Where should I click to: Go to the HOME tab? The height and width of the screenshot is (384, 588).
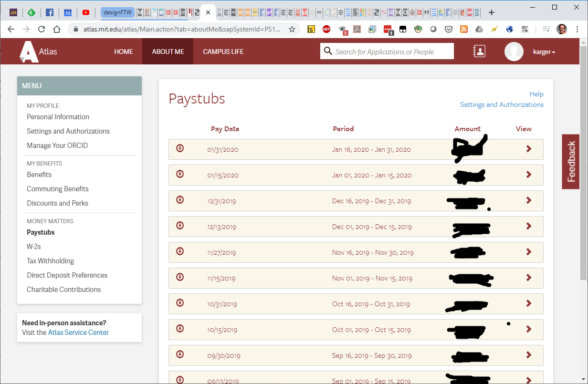[x=124, y=52]
